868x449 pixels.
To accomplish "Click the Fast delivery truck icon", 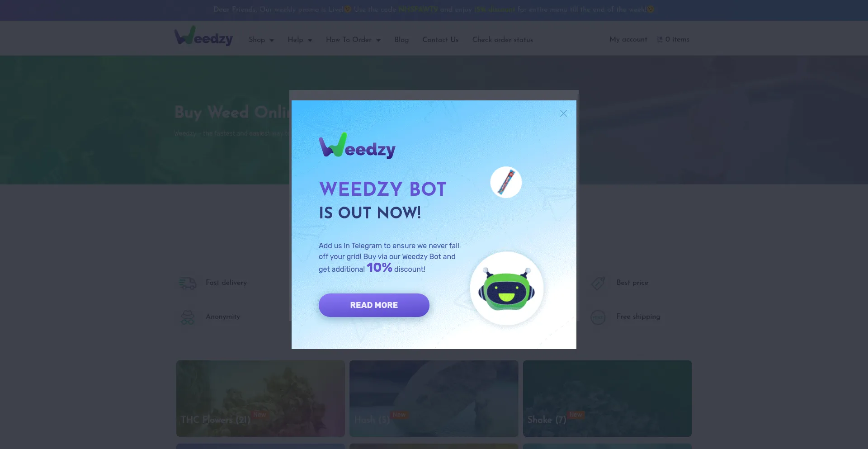I will tap(187, 283).
